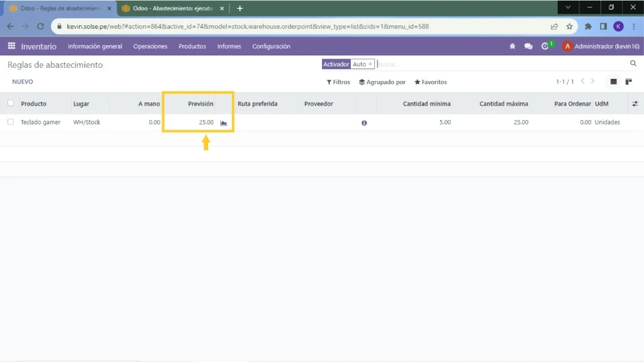Click the NUEVO button
The width and height of the screenshot is (644, 362).
click(23, 82)
